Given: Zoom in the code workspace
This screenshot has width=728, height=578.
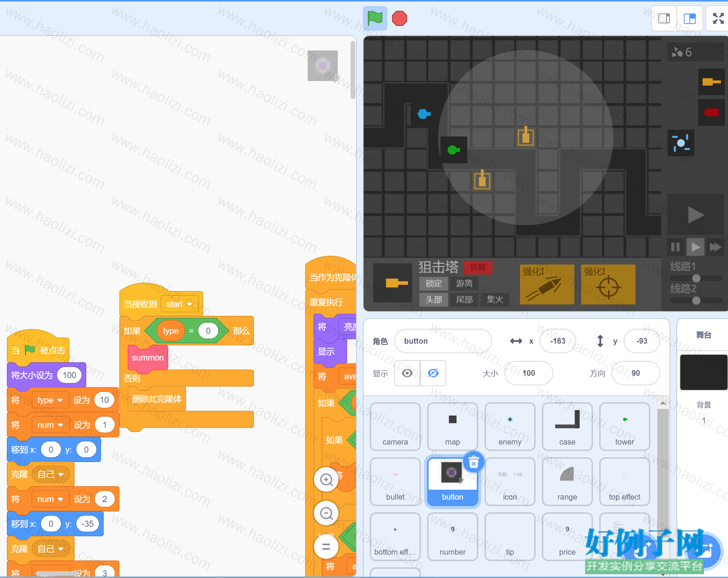Looking at the screenshot, I should coord(326,479).
